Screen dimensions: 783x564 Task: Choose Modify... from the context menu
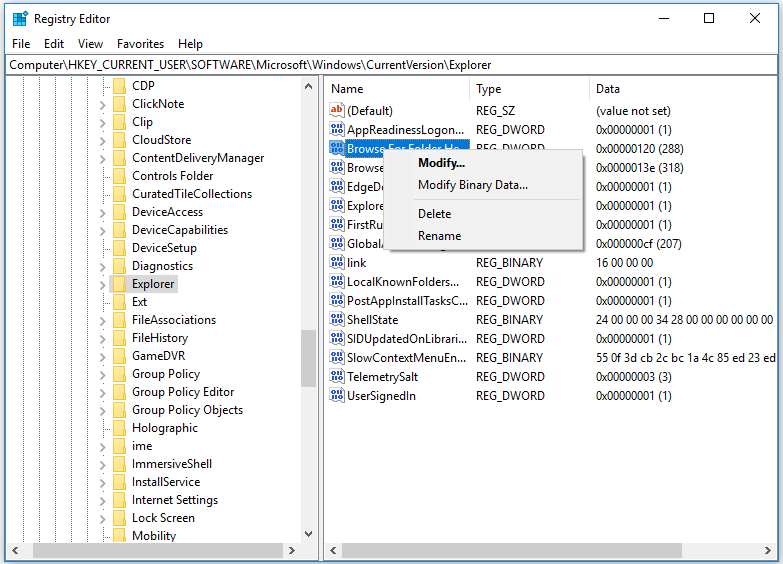(x=441, y=163)
